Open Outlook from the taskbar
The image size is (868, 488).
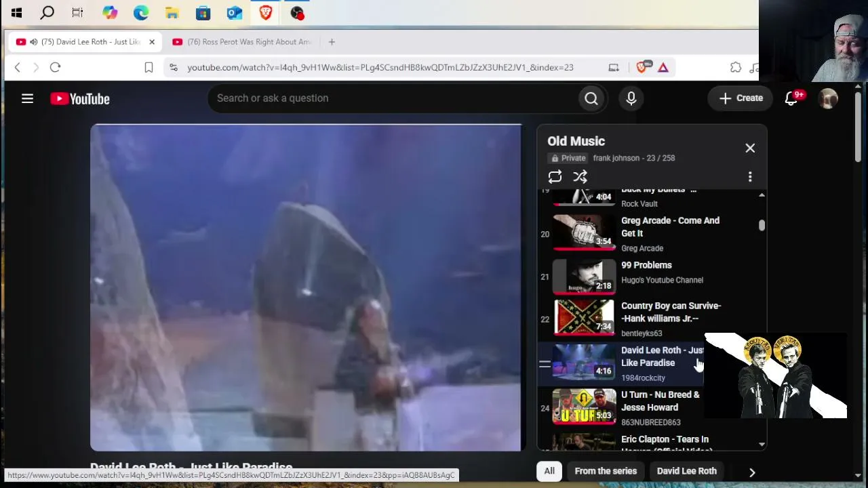tap(234, 12)
